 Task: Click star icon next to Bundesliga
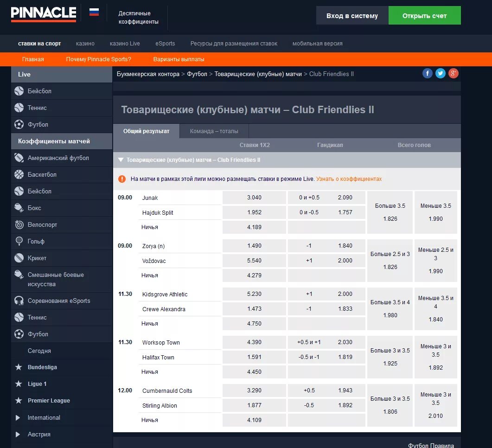(19, 367)
